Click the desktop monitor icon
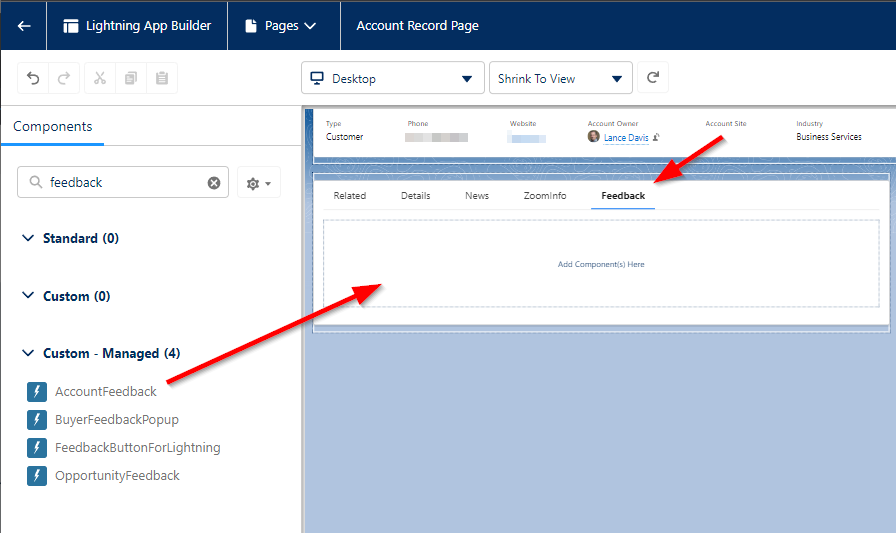The image size is (896, 533). click(x=317, y=78)
